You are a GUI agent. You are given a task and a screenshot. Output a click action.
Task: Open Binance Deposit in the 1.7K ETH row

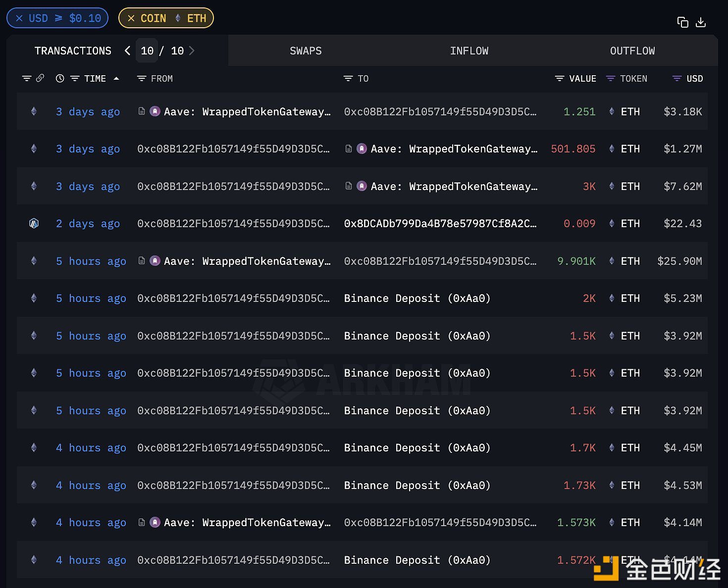(x=417, y=448)
